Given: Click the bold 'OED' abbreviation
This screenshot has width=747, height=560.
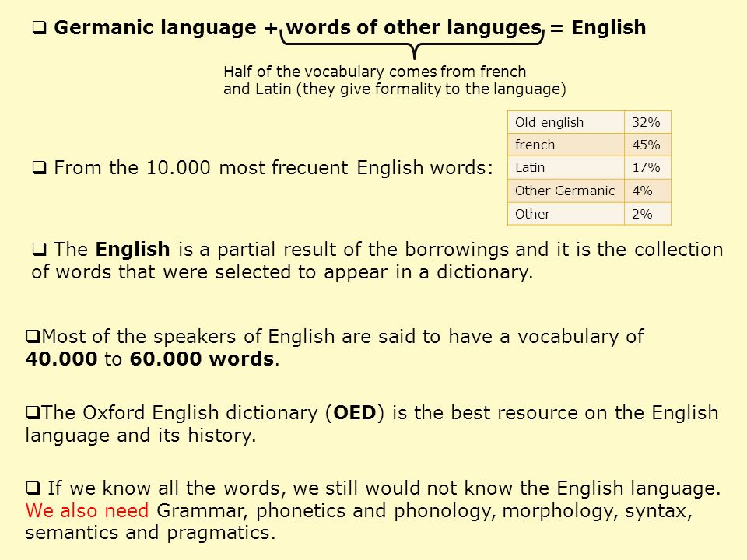Looking at the screenshot, I should point(355,413).
